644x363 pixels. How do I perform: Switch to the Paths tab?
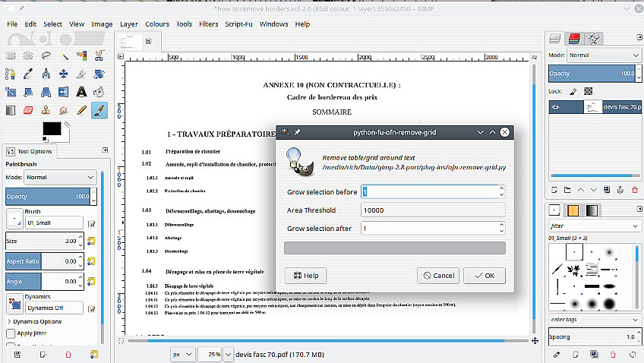593,39
